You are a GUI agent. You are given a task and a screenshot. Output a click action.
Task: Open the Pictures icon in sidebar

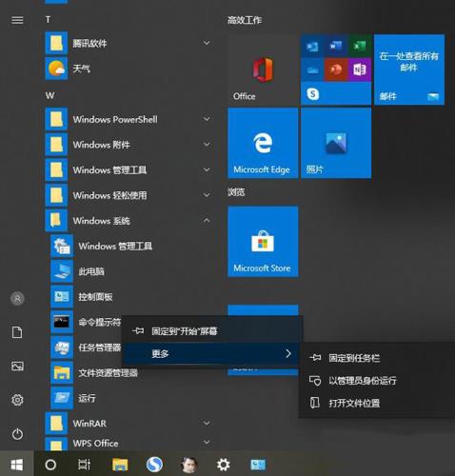tap(17, 367)
